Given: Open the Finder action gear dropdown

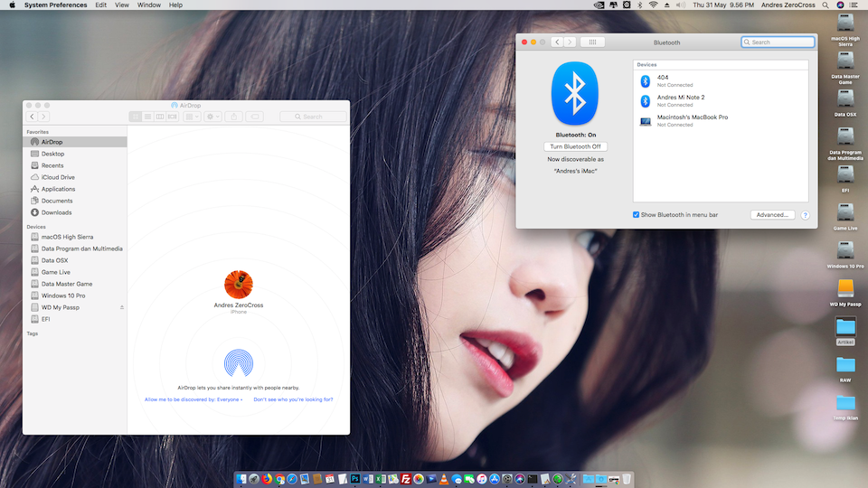Looking at the screenshot, I should coord(213,117).
